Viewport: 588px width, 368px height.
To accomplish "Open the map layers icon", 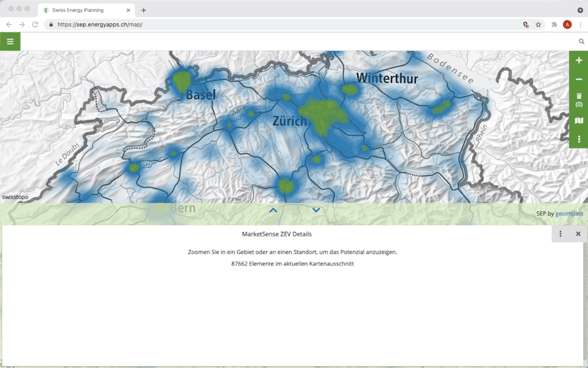I will tap(579, 121).
